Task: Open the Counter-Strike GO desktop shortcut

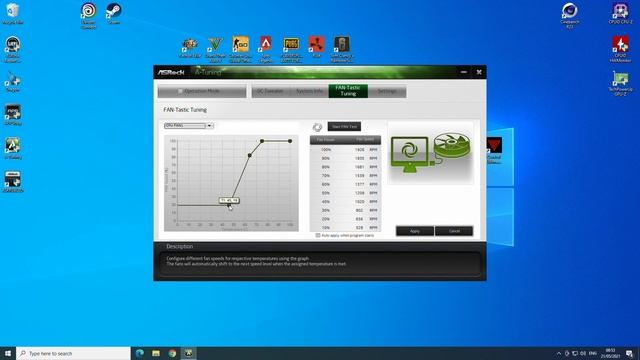Action: click(x=240, y=49)
